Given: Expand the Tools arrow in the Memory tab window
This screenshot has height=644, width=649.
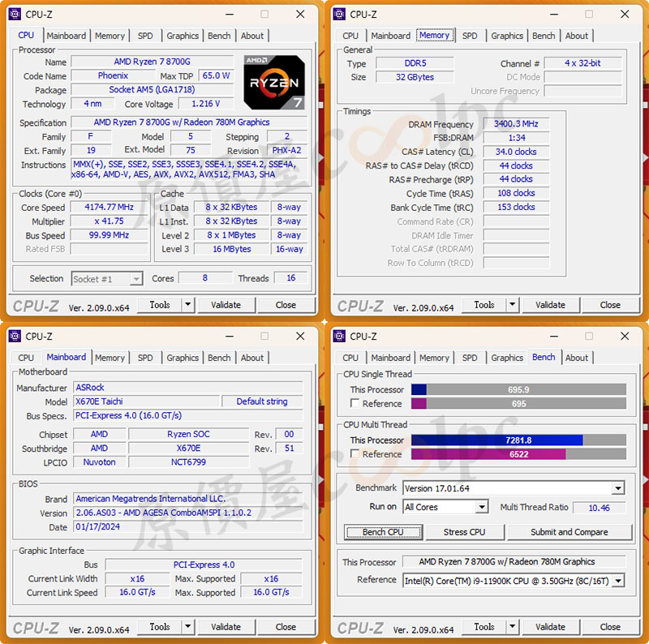Looking at the screenshot, I should (513, 305).
